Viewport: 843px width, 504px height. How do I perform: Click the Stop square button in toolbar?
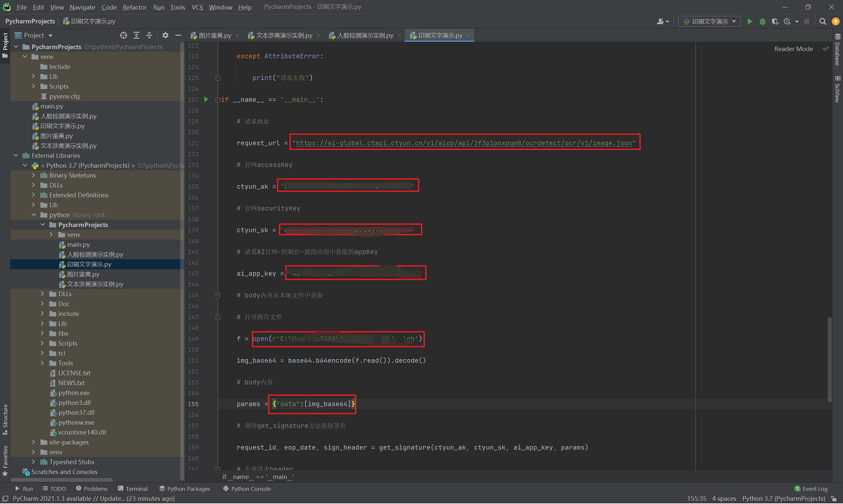click(x=807, y=22)
